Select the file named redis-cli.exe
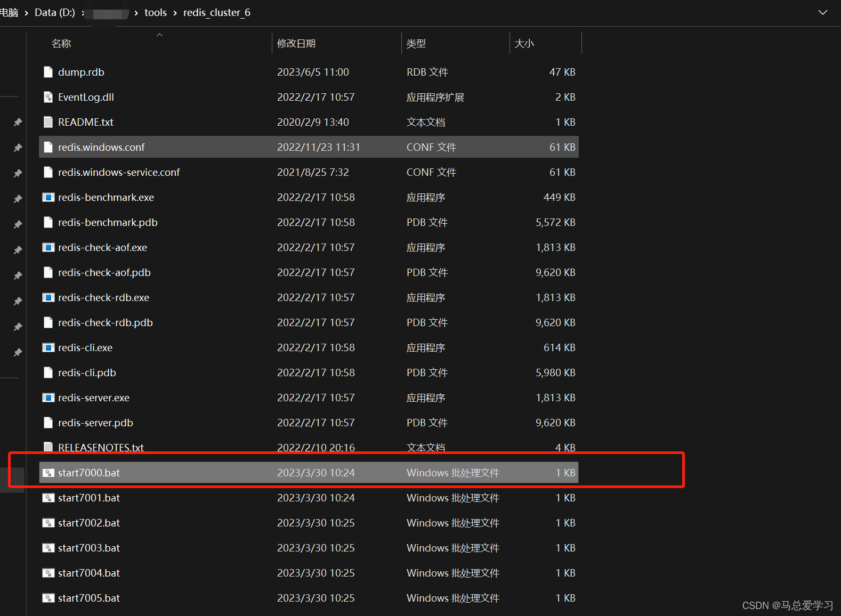The image size is (841, 616). click(85, 347)
